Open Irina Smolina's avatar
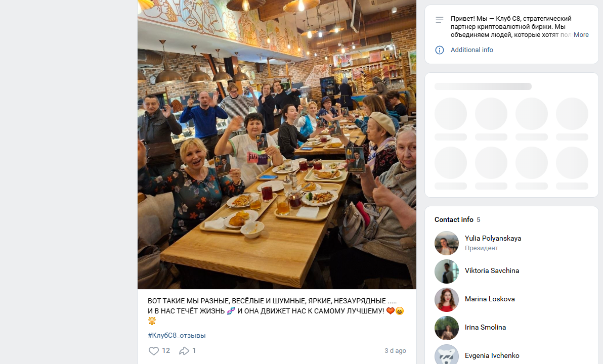Viewport: 603px width, 364px height. point(447,328)
